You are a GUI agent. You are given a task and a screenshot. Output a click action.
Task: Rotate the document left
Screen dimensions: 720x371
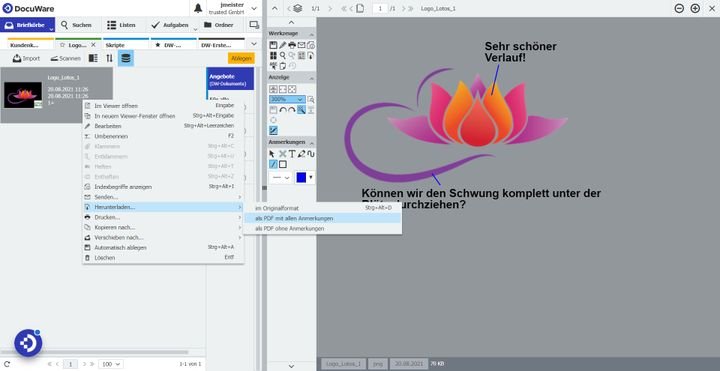(283, 110)
